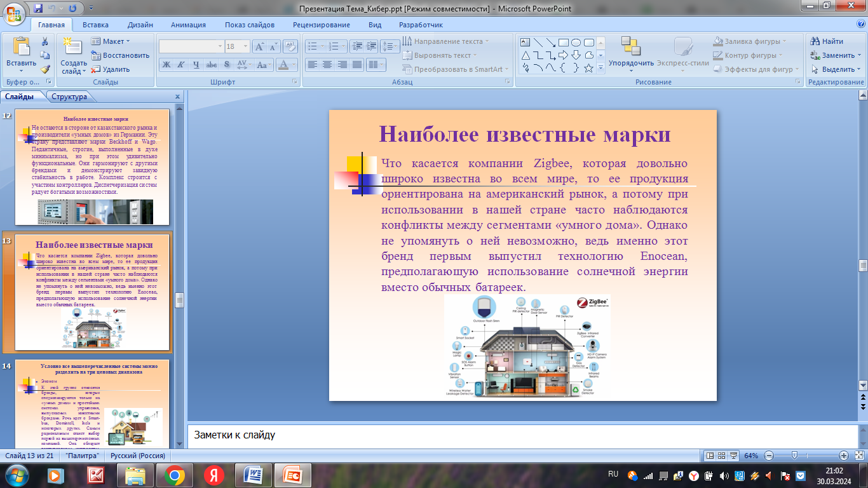Select slide 12 thumbnail
Viewport: 868px width, 488px height.
point(92,168)
